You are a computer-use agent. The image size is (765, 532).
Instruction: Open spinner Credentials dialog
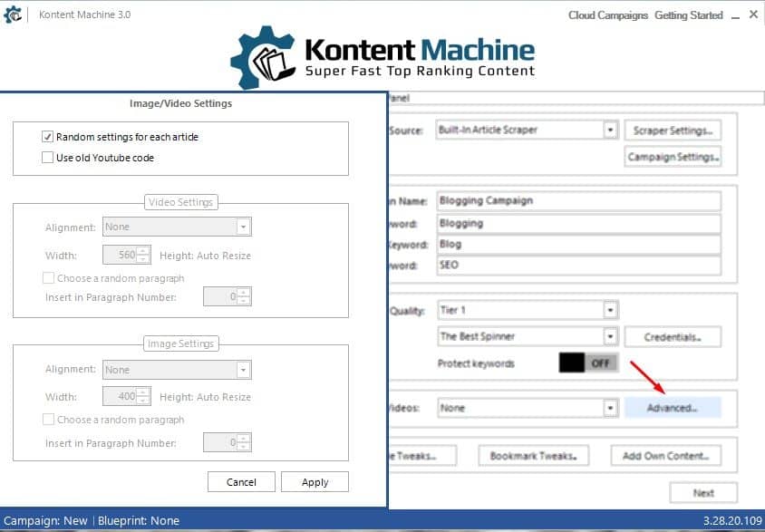[673, 337]
